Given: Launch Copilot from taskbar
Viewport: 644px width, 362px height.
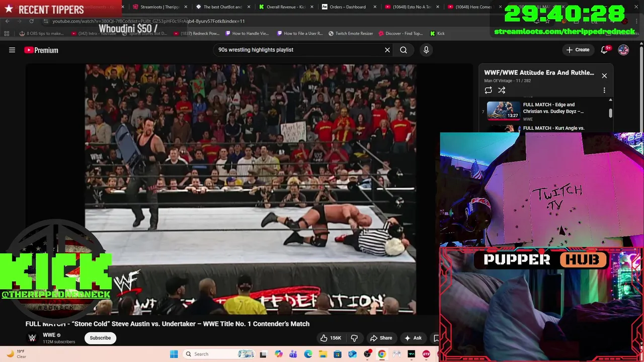Looking at the screenshot, I should (278, 354).
